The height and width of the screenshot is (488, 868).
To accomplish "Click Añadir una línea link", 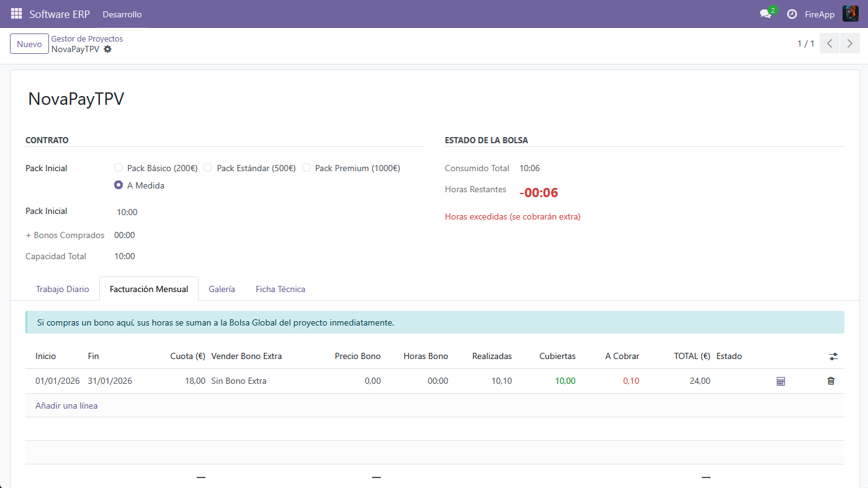I will pos(66,406).
